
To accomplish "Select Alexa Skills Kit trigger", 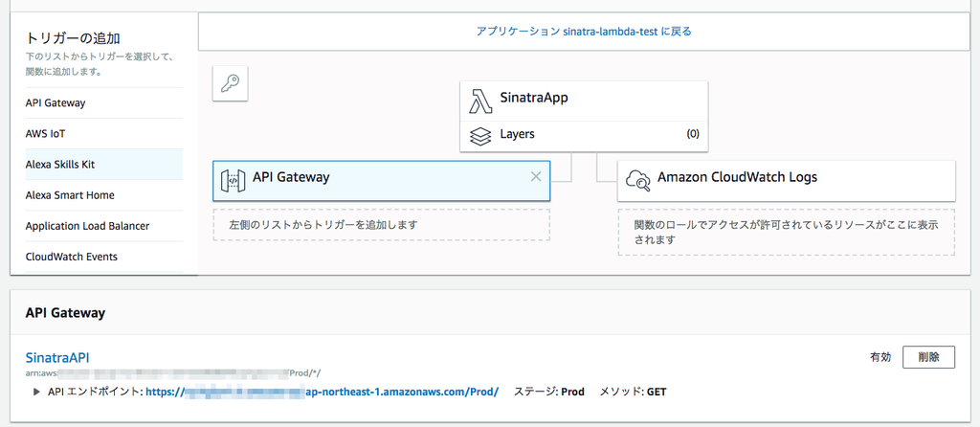I will [x=103, y=165].
